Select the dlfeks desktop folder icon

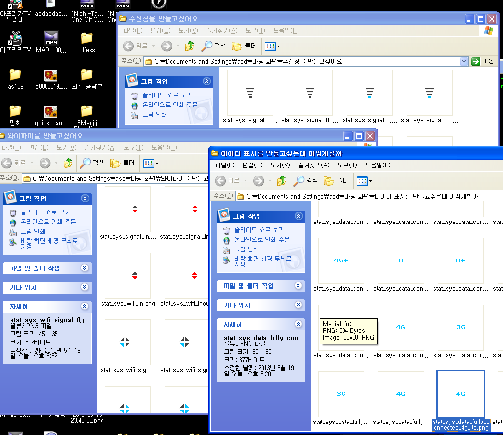(x=87, y=38)
